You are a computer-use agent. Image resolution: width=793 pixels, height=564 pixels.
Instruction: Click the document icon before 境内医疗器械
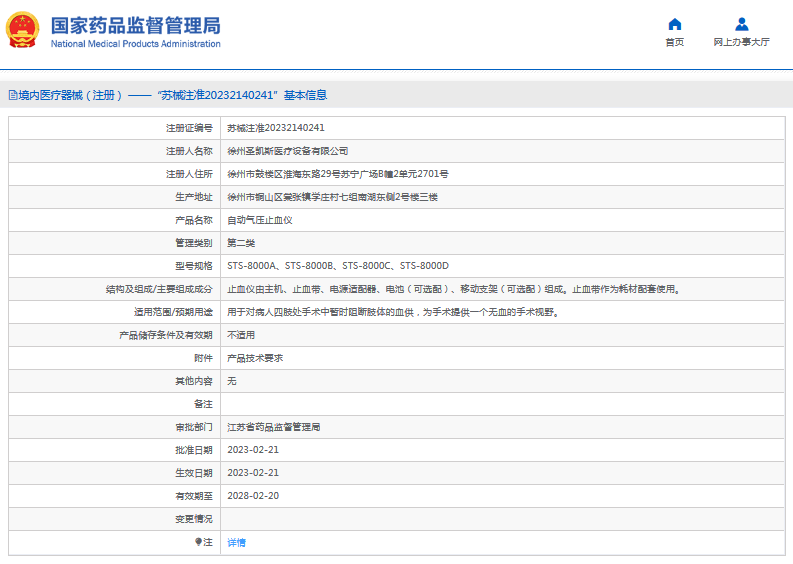[x=13, y=95]
